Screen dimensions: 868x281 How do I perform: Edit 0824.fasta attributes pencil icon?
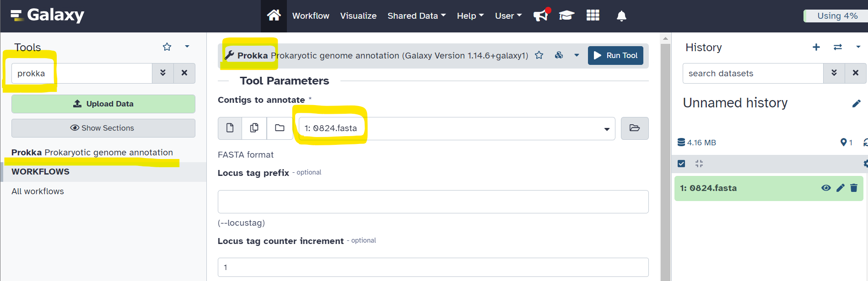(x=840, y=188)
